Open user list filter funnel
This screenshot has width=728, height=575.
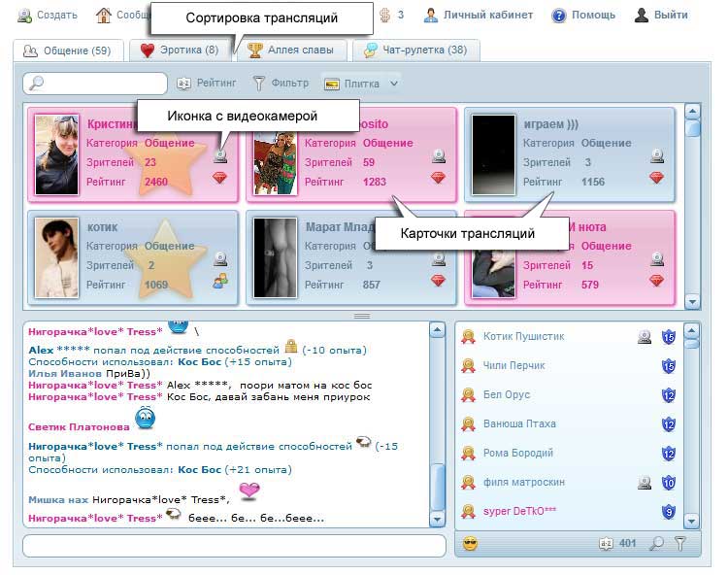point(680,543)
